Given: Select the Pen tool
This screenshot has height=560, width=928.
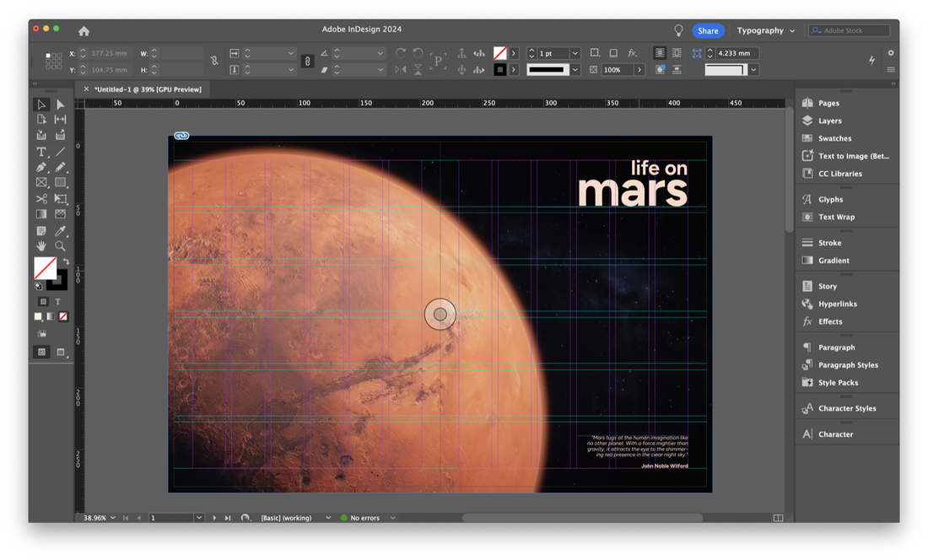Looking at the screenshot, I should pyautogui.click(x=40, y=167).
